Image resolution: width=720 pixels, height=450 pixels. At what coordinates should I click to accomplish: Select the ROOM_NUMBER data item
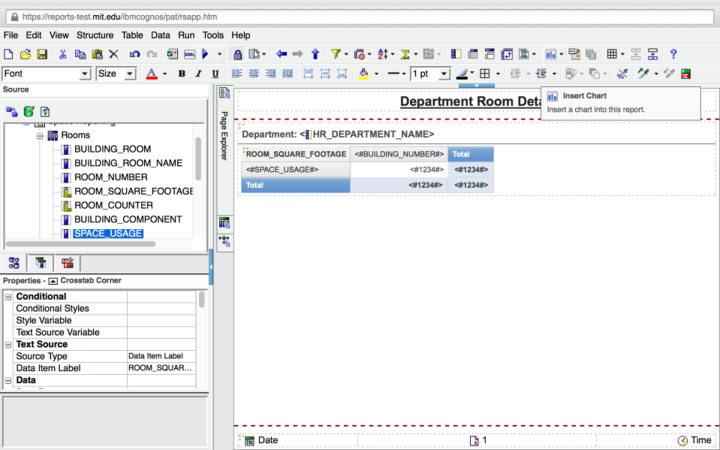(110, 177)
